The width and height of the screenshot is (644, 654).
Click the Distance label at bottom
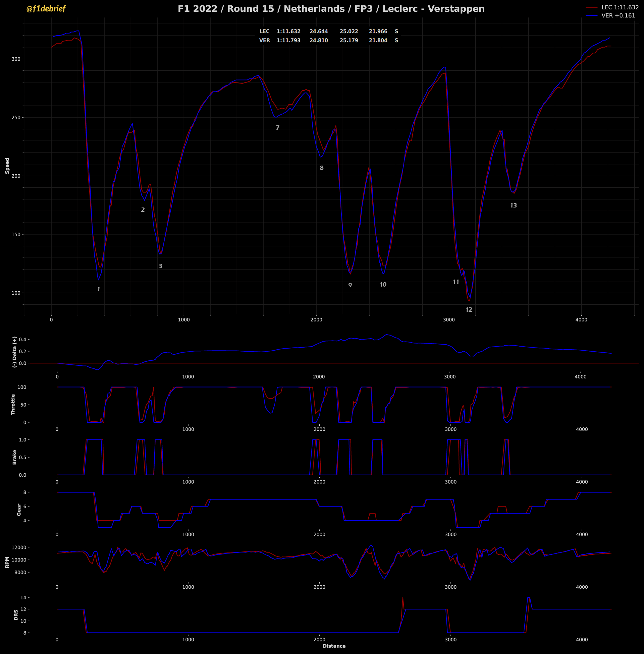tap(334, 646)
